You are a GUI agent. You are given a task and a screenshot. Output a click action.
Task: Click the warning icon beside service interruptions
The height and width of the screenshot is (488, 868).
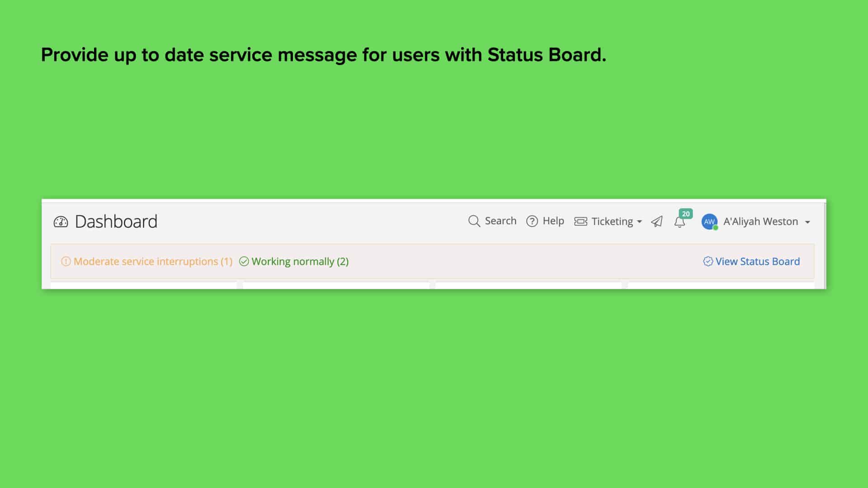pyautogui.click(x=65, y=261)
